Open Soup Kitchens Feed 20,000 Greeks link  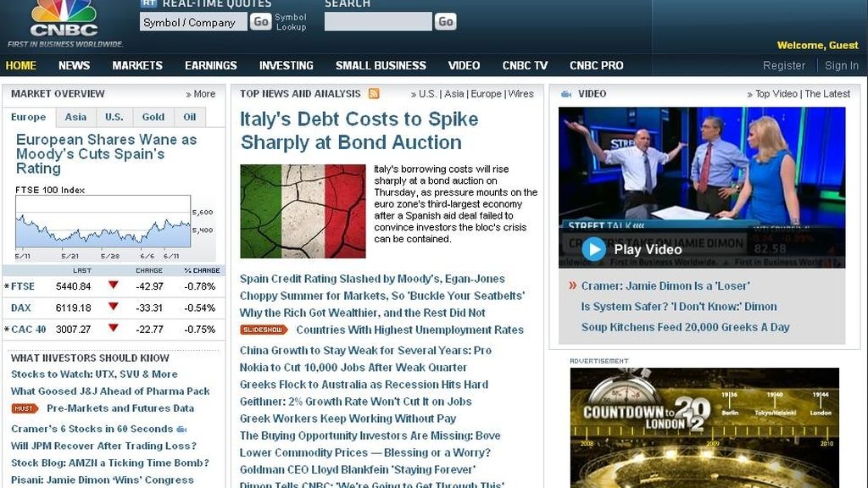coord(685,327)
